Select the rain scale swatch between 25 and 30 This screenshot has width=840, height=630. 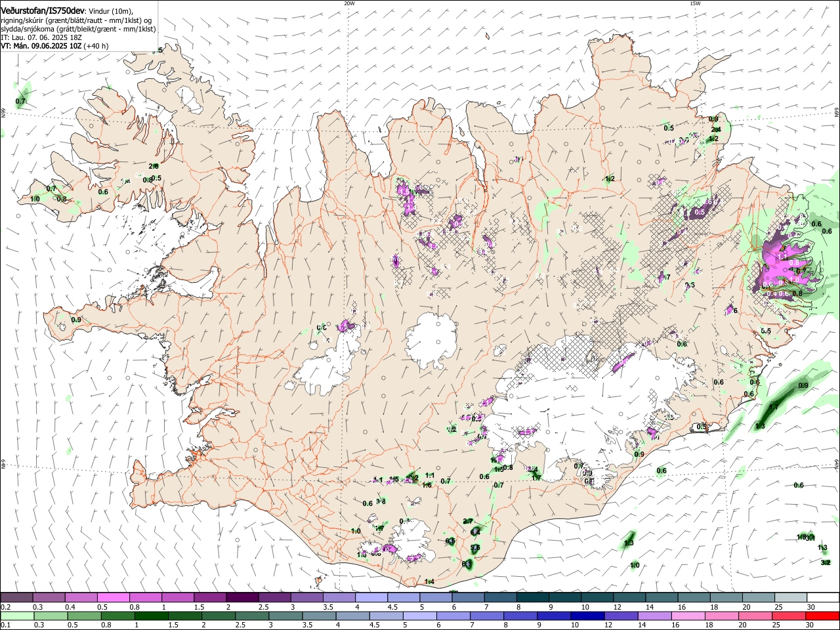[x=788, y=616]
